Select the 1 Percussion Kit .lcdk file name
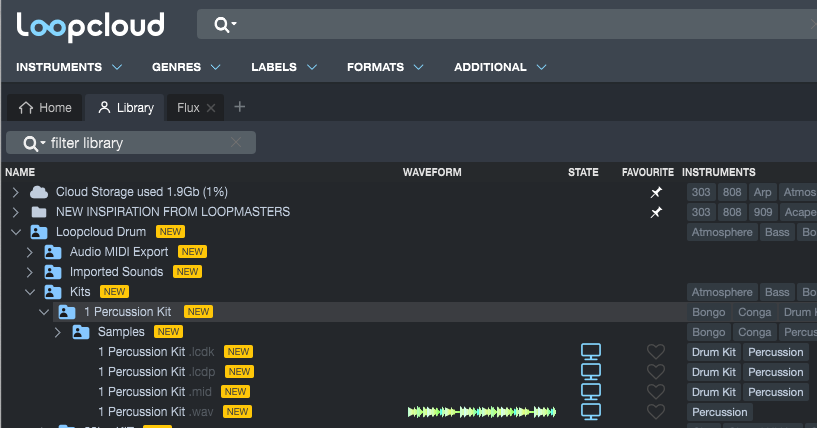Image resolution: width=817 pixels, height=428 pixels. tap(156, 352)
